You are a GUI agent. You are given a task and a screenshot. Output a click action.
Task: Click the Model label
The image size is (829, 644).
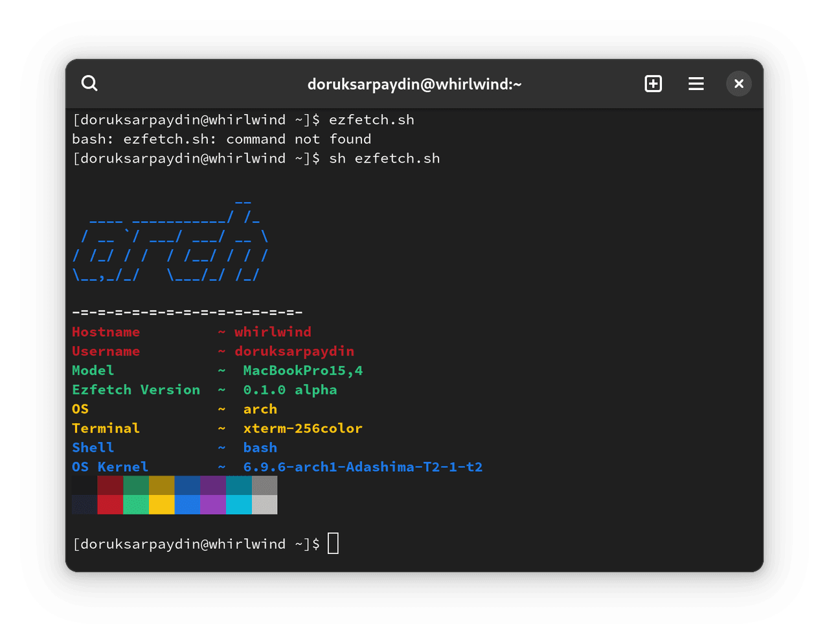tap(93, 371)
